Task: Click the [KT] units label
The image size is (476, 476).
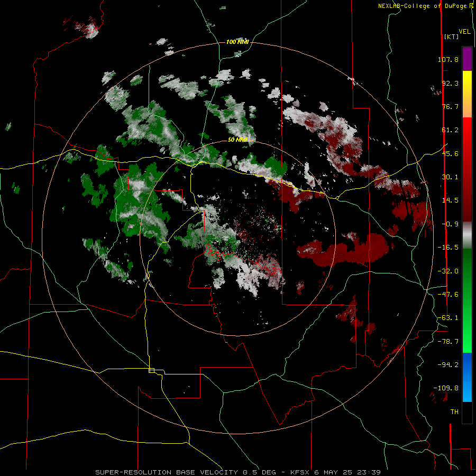Action: coord(452,36)
